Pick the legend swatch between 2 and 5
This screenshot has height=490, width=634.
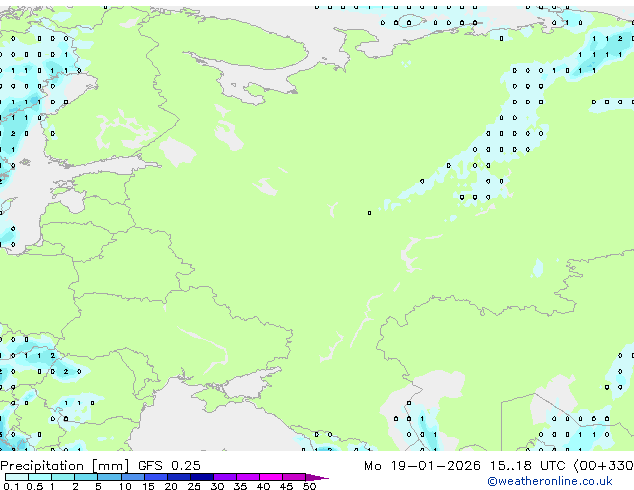pos(86,477)
